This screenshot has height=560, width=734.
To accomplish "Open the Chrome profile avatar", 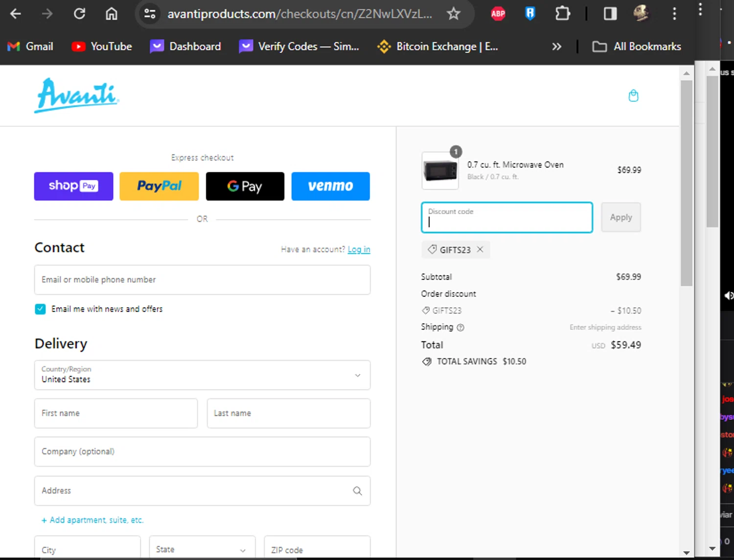I will [x=641, y=14].
